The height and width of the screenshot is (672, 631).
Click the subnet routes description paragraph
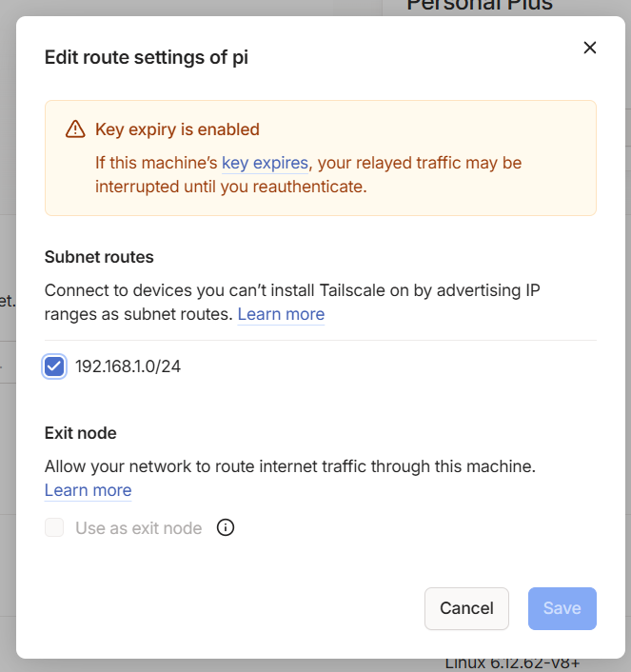(292, 302)
